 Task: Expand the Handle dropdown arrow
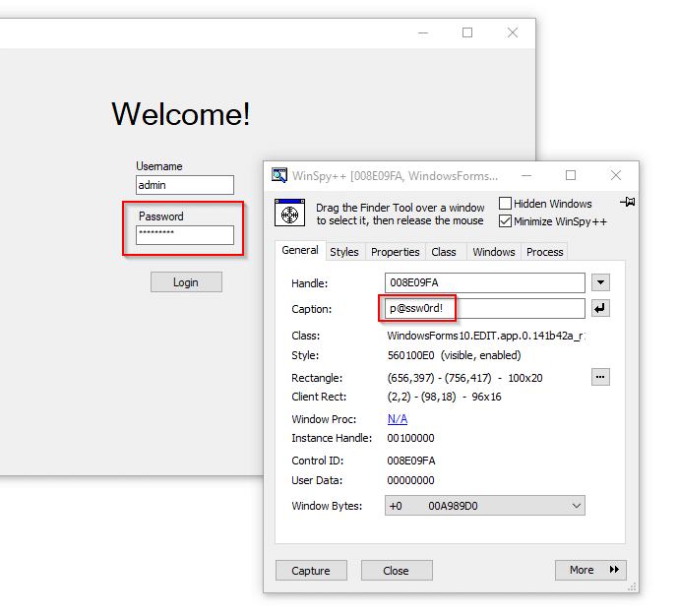point(600,282)
